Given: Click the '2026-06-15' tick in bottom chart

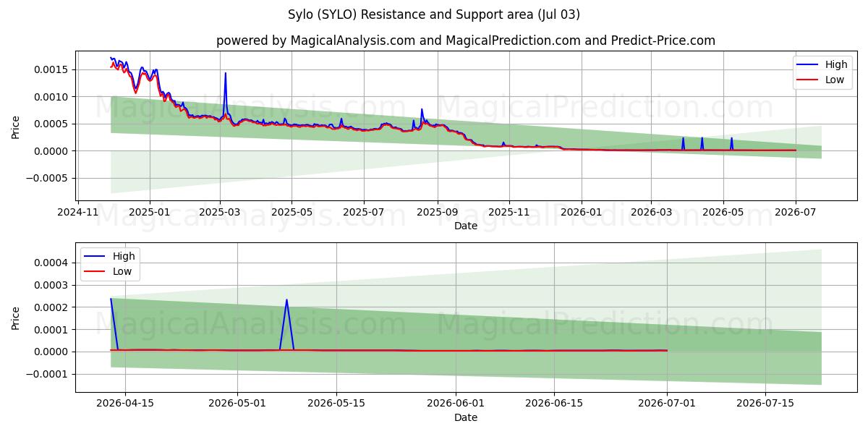Looking at the screenshot, I should [x=555, y=404].
